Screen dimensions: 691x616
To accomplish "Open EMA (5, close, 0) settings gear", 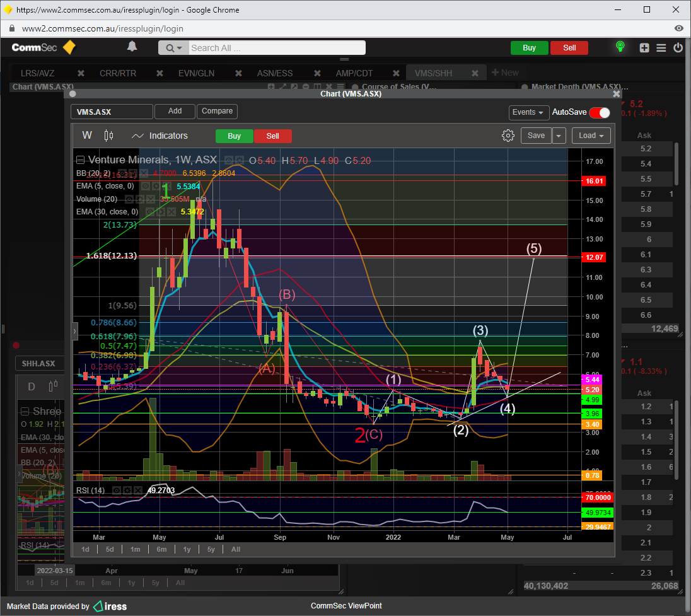I will click(157, 187).
